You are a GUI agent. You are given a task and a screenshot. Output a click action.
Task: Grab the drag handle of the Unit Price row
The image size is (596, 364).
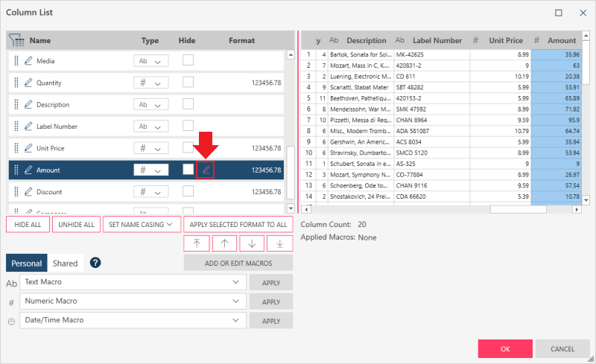click(16, 148)
